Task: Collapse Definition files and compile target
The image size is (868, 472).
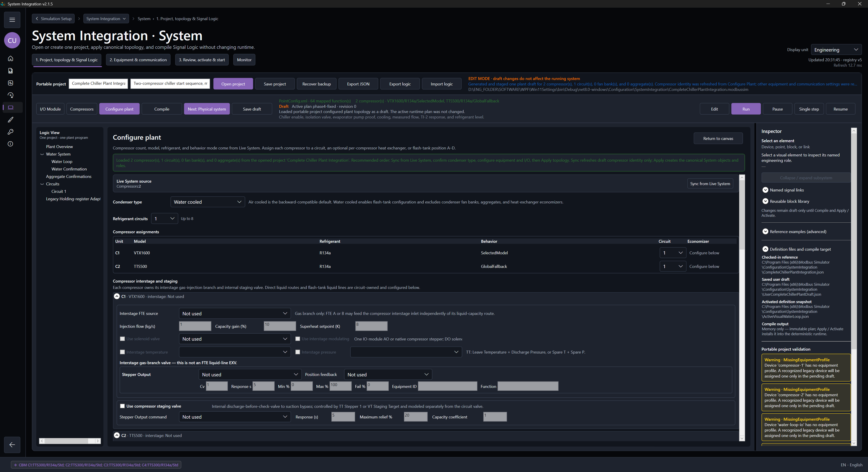Action: (x=765, y=249)
